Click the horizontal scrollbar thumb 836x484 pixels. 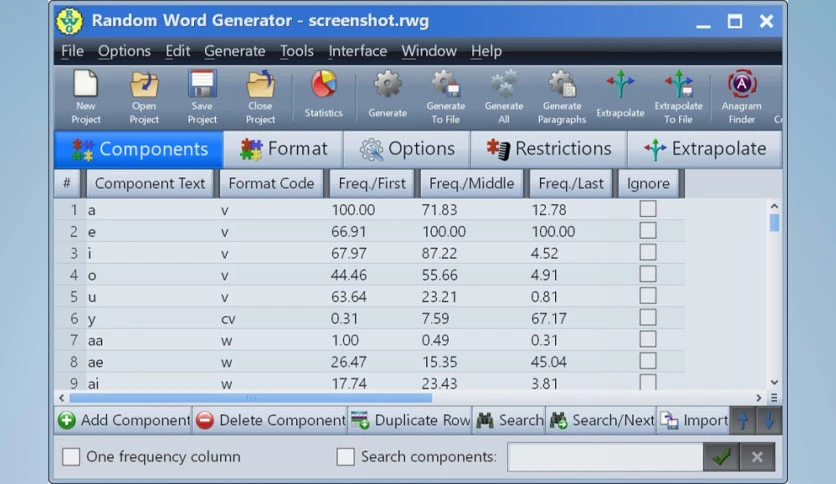click(251, 398)
